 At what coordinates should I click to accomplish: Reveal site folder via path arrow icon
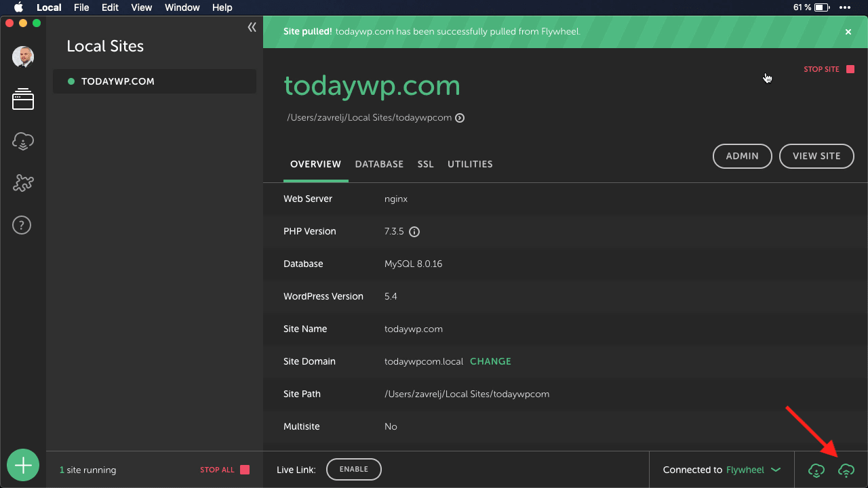(460, 118)
